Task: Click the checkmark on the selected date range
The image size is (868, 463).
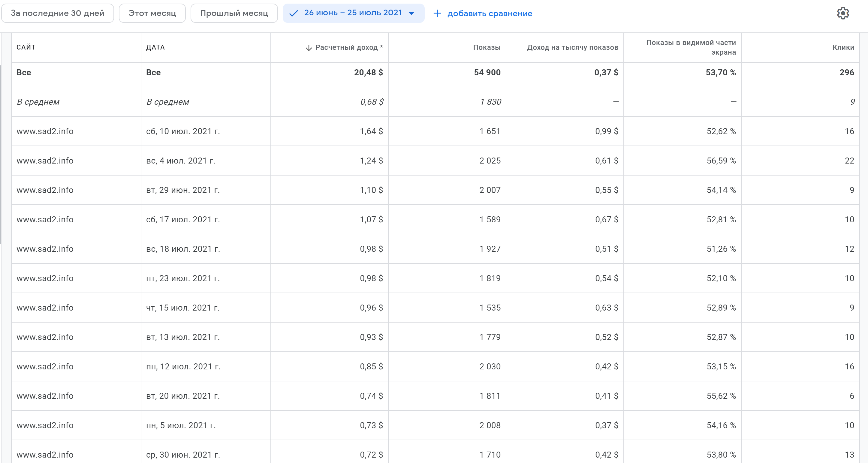Action: coord(294,14)
